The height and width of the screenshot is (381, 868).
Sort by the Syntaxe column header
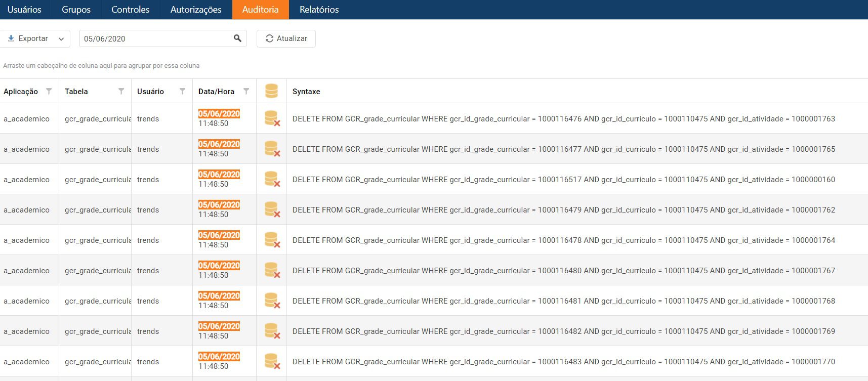tap(306, 92)
